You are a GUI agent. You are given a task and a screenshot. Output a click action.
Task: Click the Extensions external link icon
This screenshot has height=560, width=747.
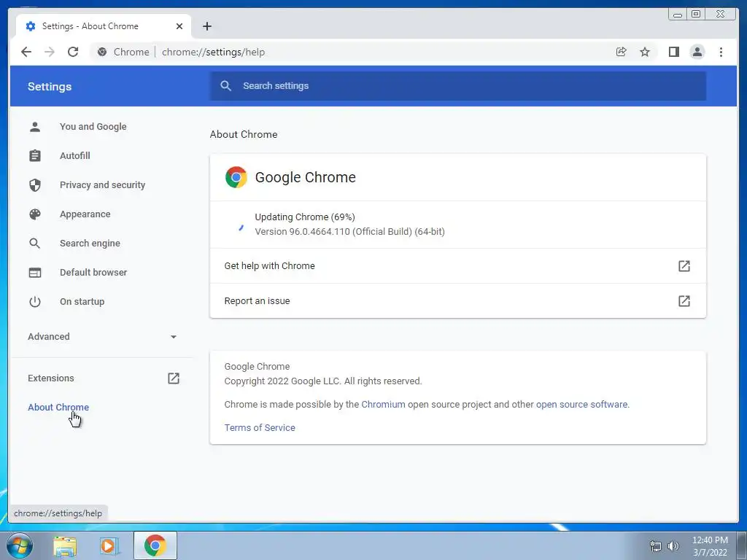(174, 378)
